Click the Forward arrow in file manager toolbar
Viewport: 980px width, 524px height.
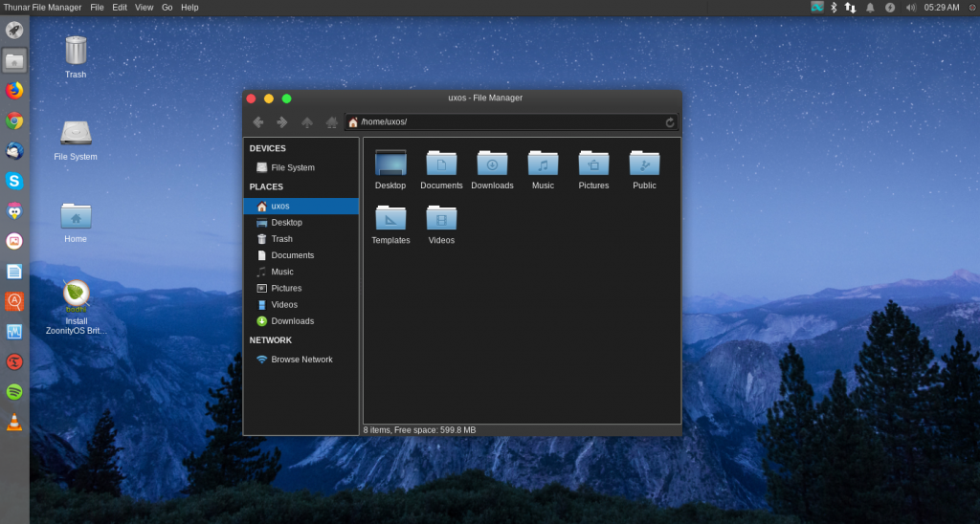click(282, 122)
